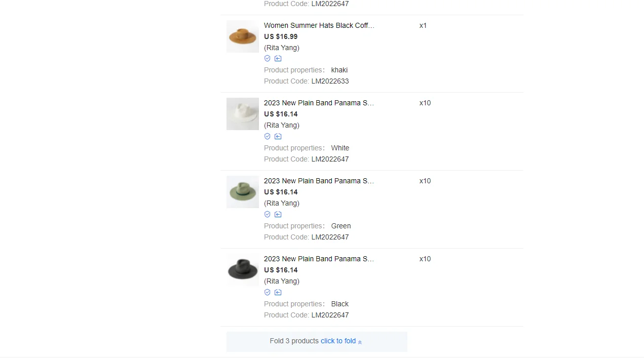Click the return-arrow icon for the Green hat
The height and width of the screenshot is (361, 644).
[x=278, y=215]
